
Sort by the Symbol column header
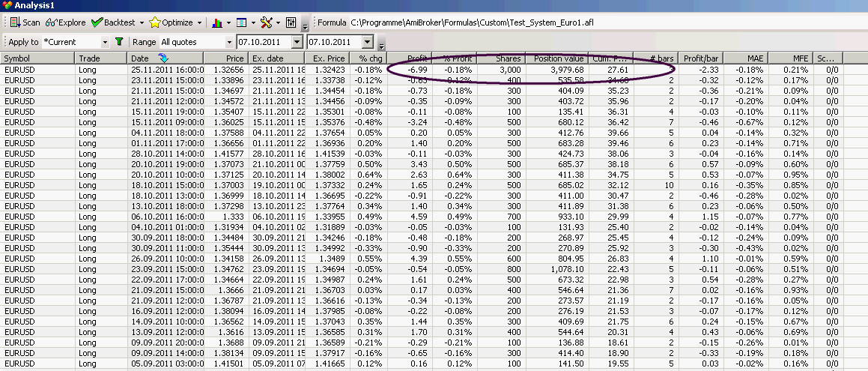(37, 58)
